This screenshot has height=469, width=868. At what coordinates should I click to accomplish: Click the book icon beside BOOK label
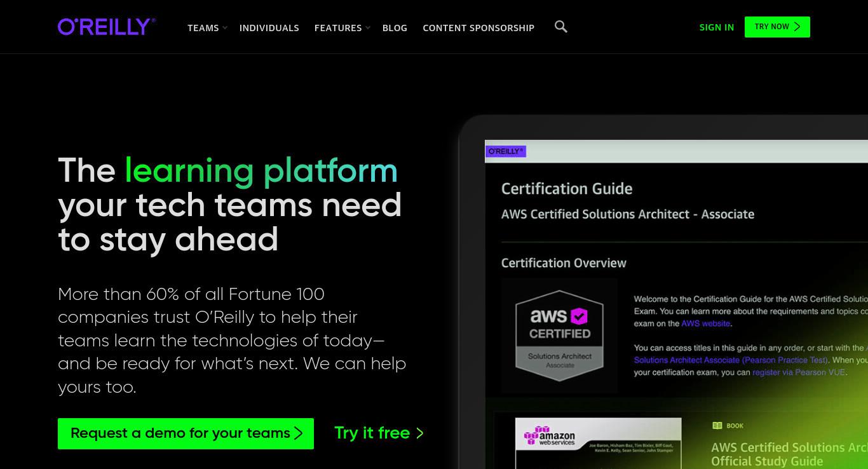[x=717, y=426]
